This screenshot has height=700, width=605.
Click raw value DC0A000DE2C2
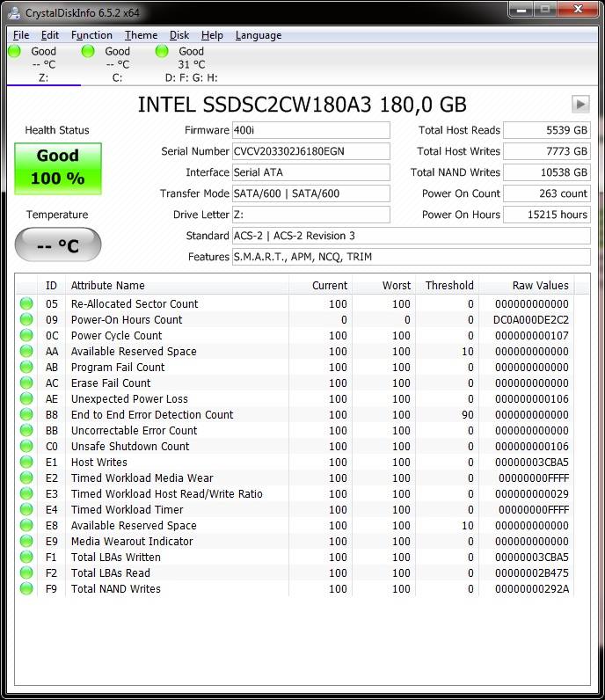click(531, 319)
